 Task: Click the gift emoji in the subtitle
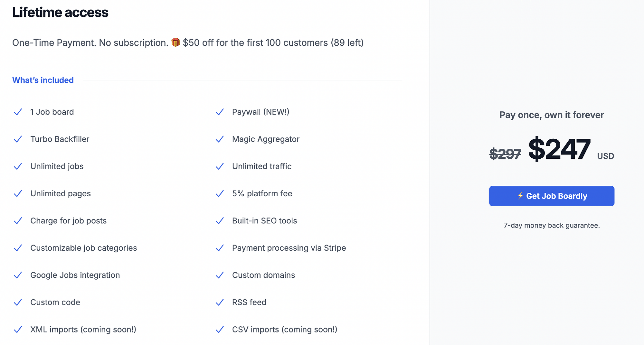click(x=175, y=42)
